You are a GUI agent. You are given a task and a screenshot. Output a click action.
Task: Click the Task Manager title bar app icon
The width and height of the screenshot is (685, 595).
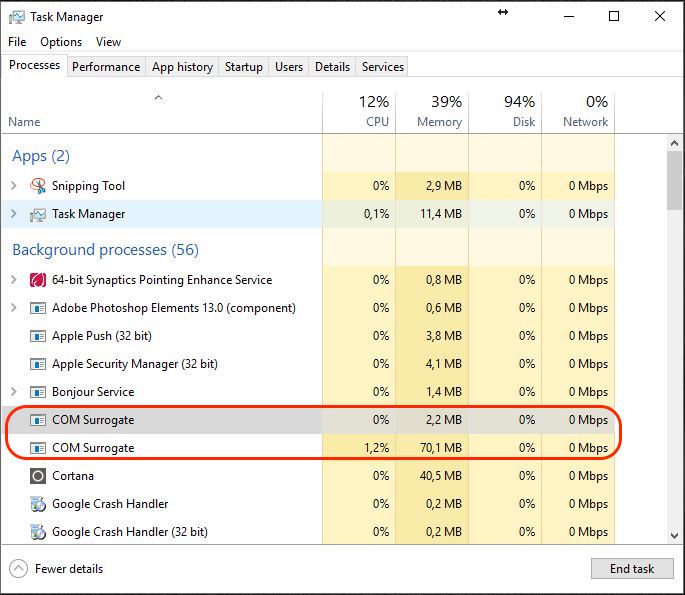[17, 17]
